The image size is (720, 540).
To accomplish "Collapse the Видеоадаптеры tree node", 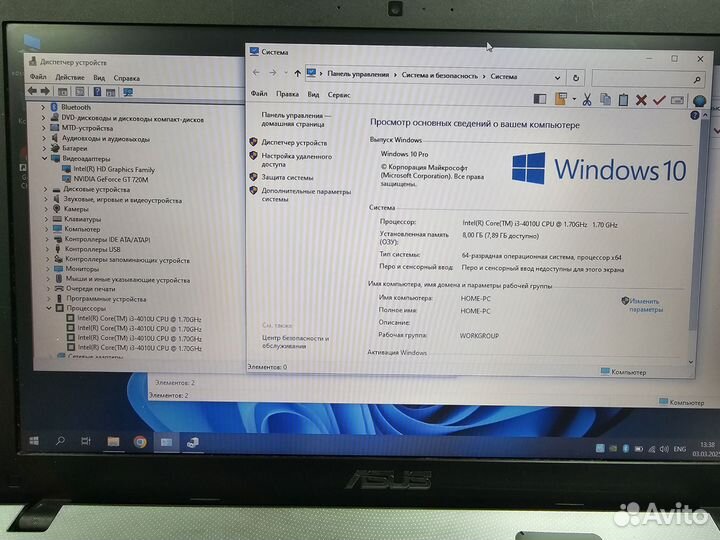I will pyautogui.click(x=45, y=159).
